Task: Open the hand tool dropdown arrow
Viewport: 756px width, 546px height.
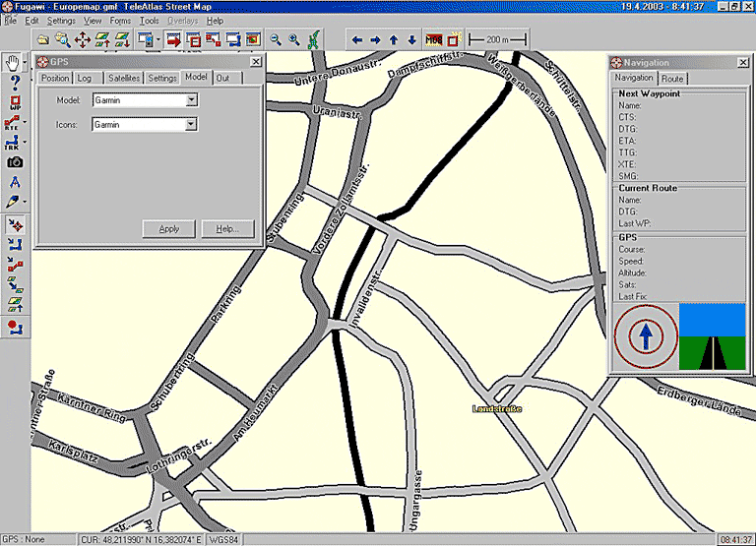Action: [x=26, y=63]
